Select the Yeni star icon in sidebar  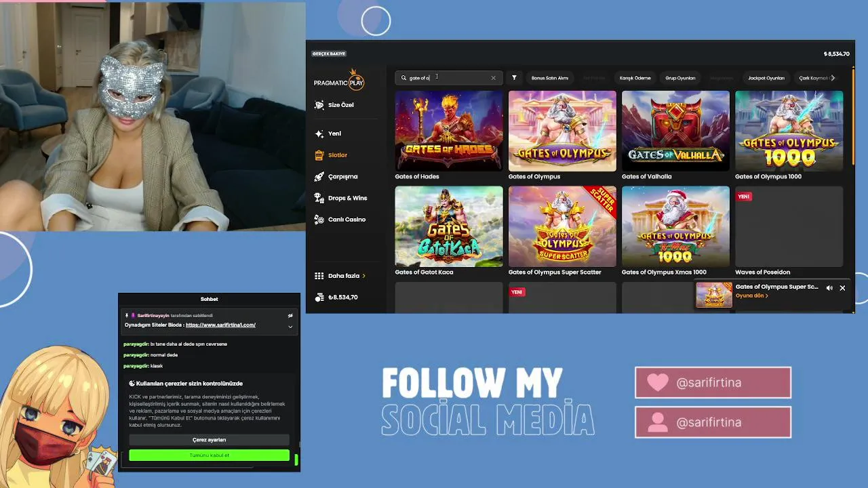click(319, 134)
